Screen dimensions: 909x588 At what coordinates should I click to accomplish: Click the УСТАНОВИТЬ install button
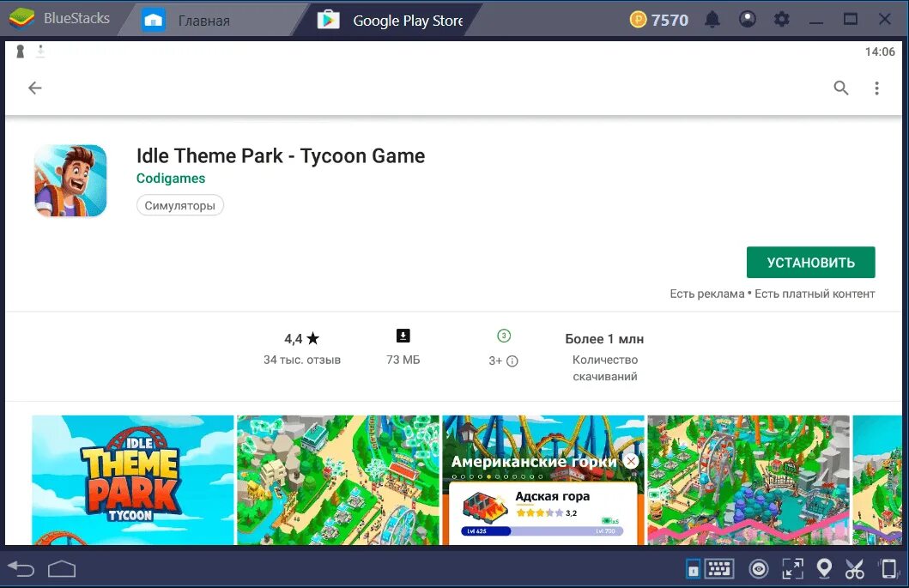[x=810, y=262]
